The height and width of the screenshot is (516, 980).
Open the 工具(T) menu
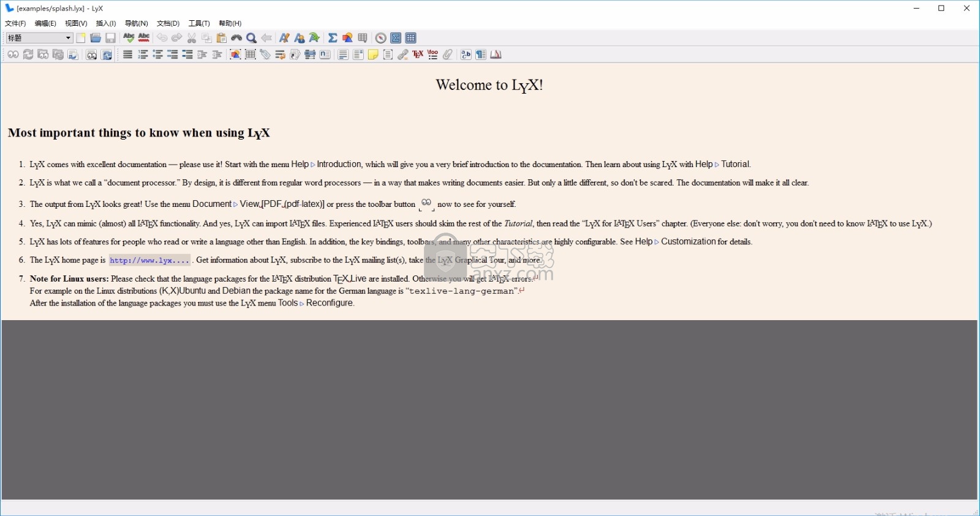(199, 23)
